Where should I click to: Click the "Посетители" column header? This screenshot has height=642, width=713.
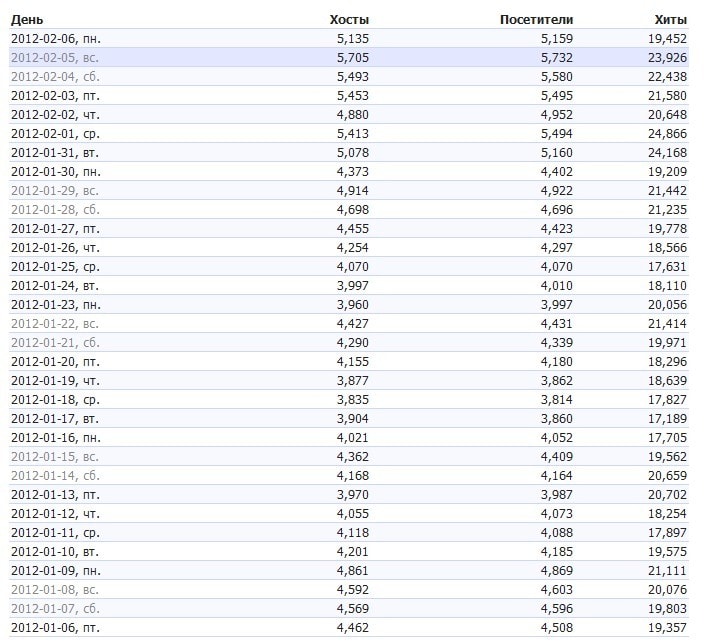[x=535, y=19]
